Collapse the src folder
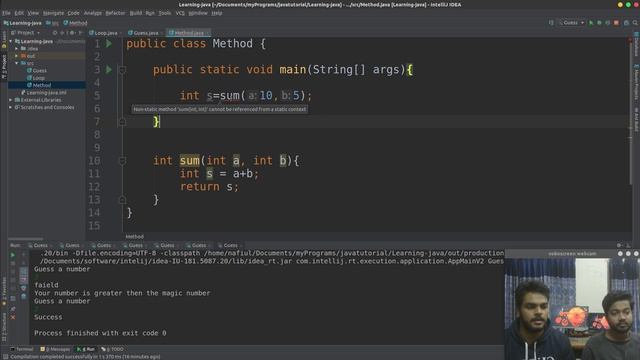The width and height of the screenshot is (640, 360). click(x=17, y=63)
